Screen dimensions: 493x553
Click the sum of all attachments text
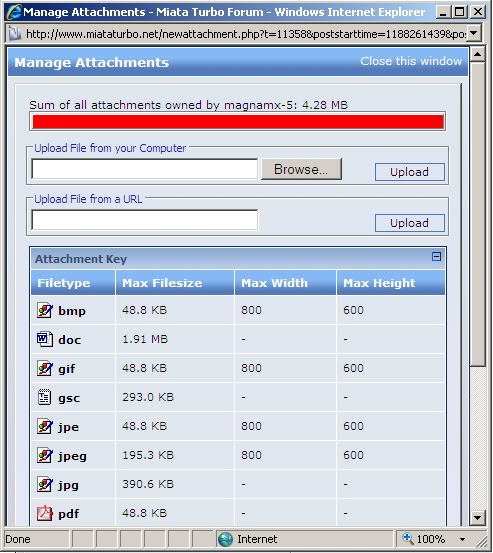tap(188, 105)
